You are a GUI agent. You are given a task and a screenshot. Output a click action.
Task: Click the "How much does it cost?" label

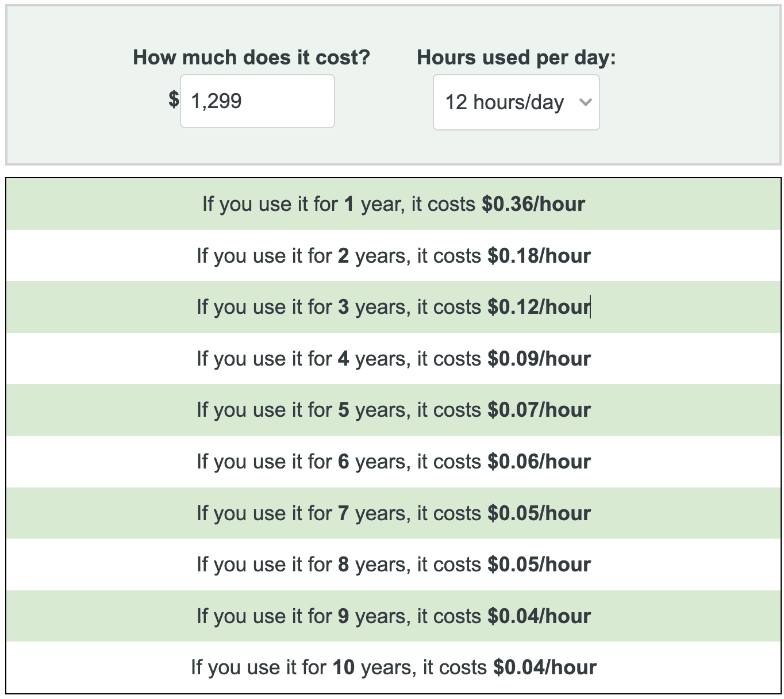click(251, 57)
